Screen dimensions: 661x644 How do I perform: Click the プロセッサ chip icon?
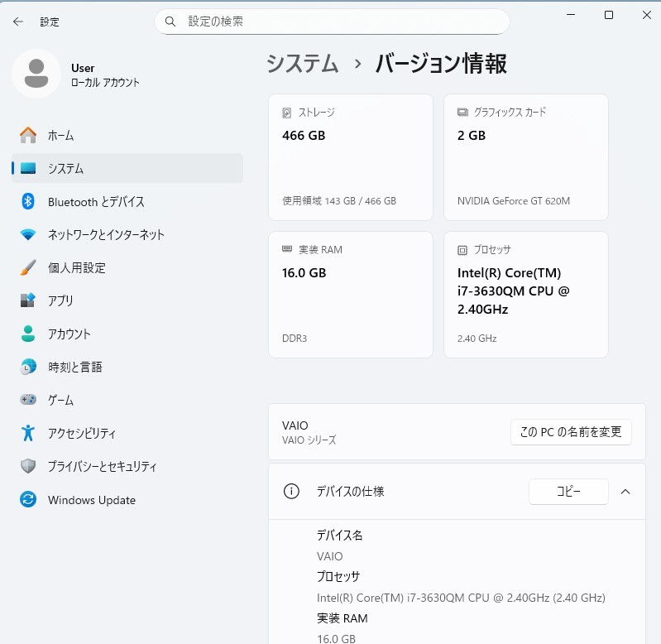pos(462,250)
